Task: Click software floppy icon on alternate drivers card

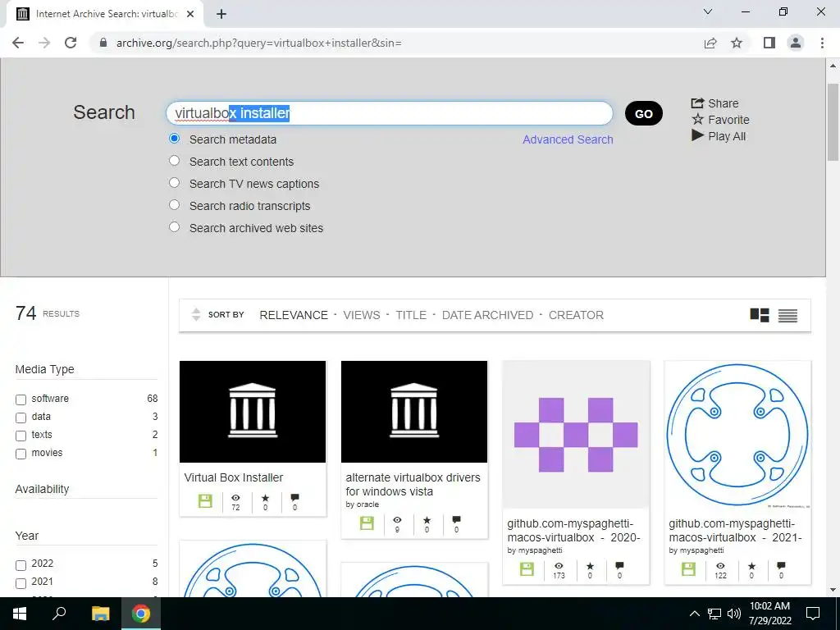Action: 367,523
